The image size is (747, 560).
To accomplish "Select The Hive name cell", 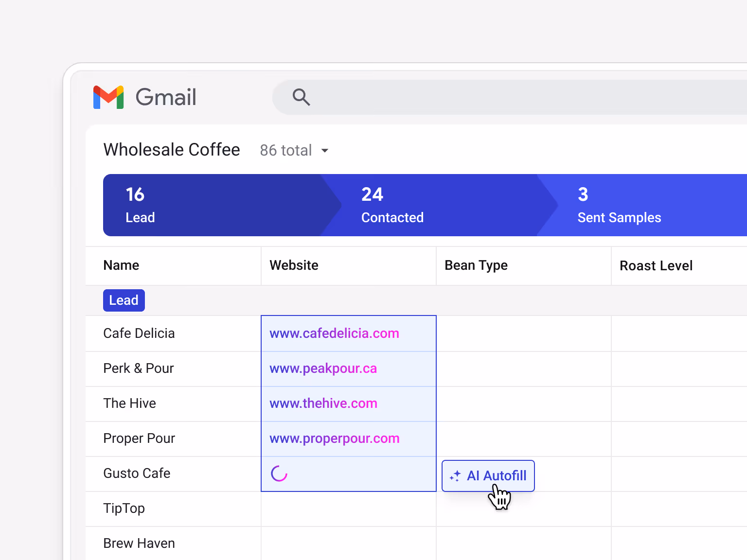I will coord(173,403).
